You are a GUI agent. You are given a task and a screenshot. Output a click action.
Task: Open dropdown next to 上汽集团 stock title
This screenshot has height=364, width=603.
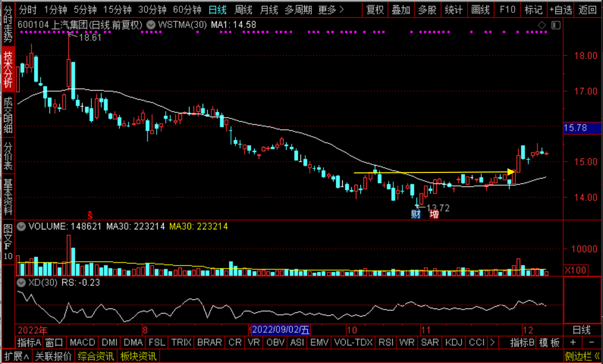coord(151,25)
